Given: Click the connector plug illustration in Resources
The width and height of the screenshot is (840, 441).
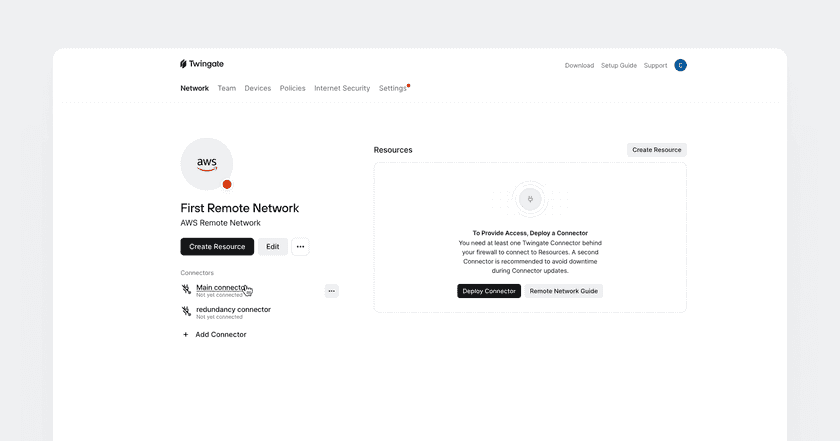Looking at the screenshot, I should pyautogui.click(x=530, y=200).
